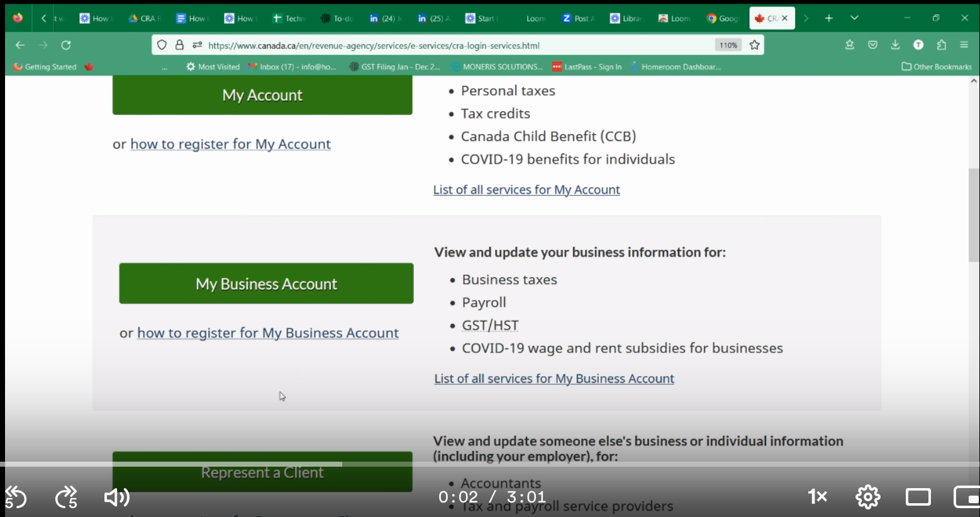This screenshot has width=980, height=517.
Task: Rewind the video 5 seconds
Action: click(16, 498)
